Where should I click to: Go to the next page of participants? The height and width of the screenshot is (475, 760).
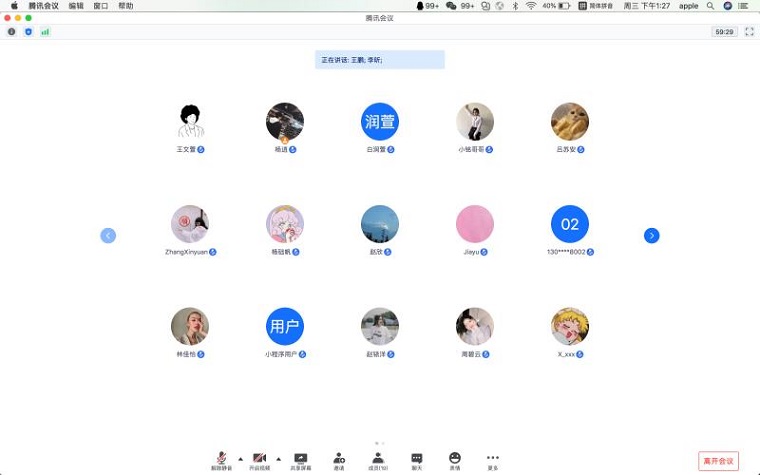point(652,236)
